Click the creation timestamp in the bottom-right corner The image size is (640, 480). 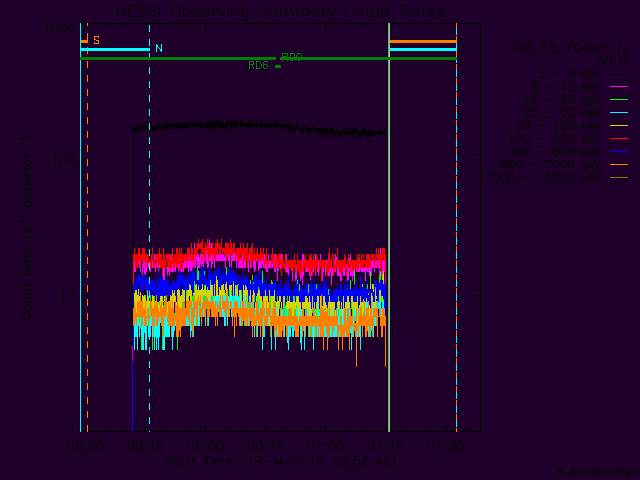pyautogui.click(x=598, y=472)
